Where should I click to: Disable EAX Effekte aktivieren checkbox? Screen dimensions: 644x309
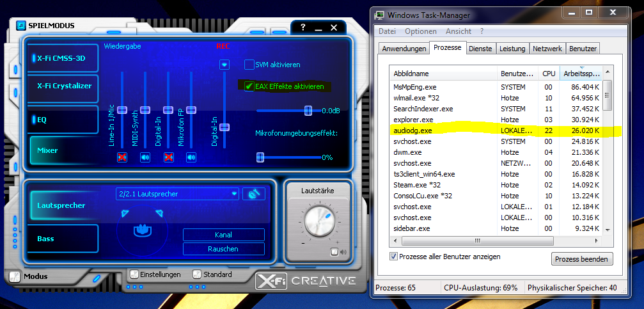pyautogui.click(x=249, y=86)
